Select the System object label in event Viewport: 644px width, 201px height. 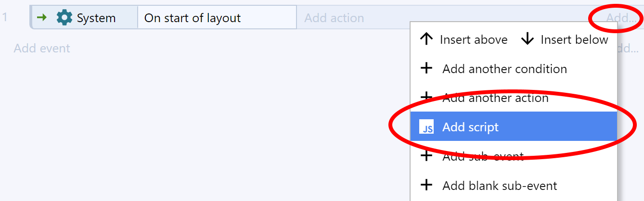(x=96, y=18)
